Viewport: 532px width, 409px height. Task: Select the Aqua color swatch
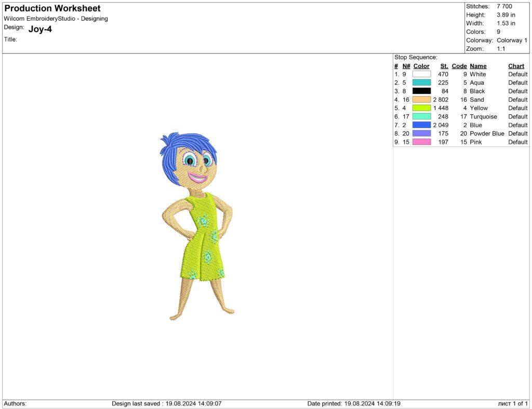(x=421, y=83)
